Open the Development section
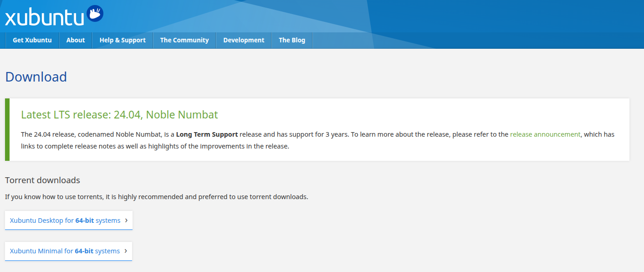644x272 pixels. point(244,40)
